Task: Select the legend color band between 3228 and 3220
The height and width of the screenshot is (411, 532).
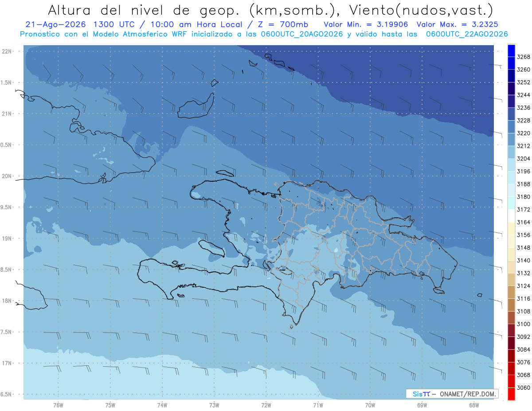Action: 511,127
